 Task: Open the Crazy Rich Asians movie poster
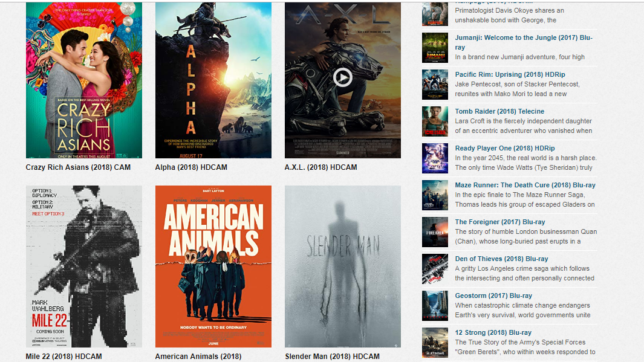point(84,80)
